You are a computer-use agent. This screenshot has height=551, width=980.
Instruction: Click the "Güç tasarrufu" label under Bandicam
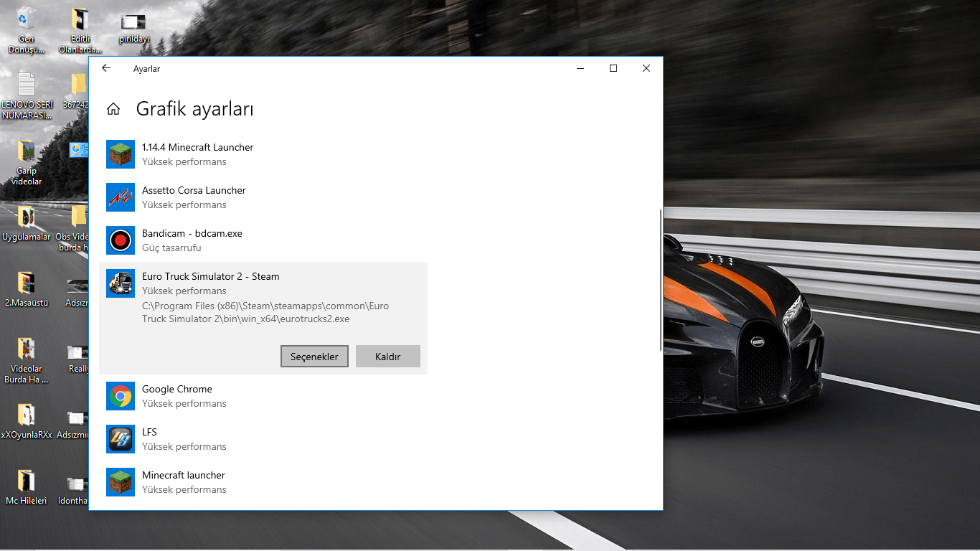[x=171, y=248]
